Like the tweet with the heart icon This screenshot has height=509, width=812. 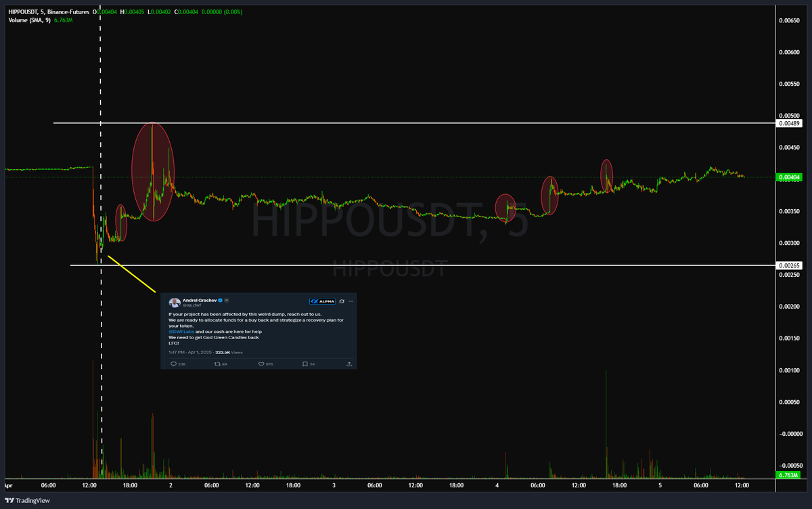coord(261,363)
